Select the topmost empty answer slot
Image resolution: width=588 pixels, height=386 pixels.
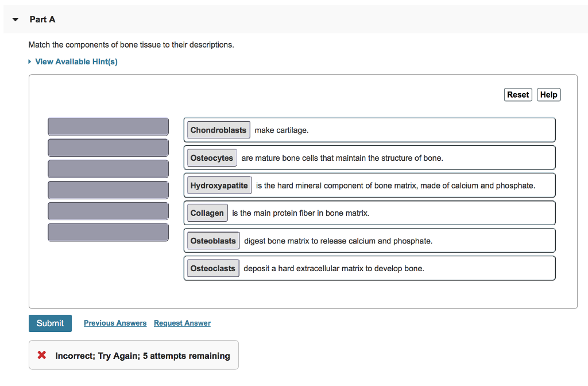108,126
